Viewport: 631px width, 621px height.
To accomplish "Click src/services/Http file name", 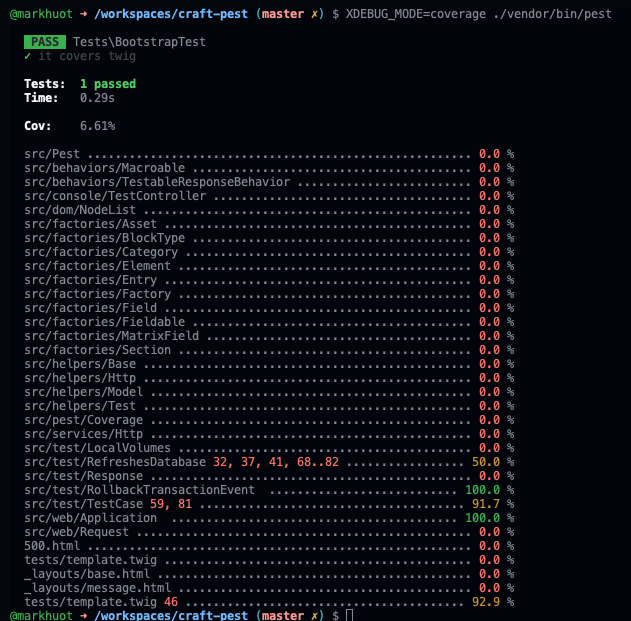I will tap(84, 434).
